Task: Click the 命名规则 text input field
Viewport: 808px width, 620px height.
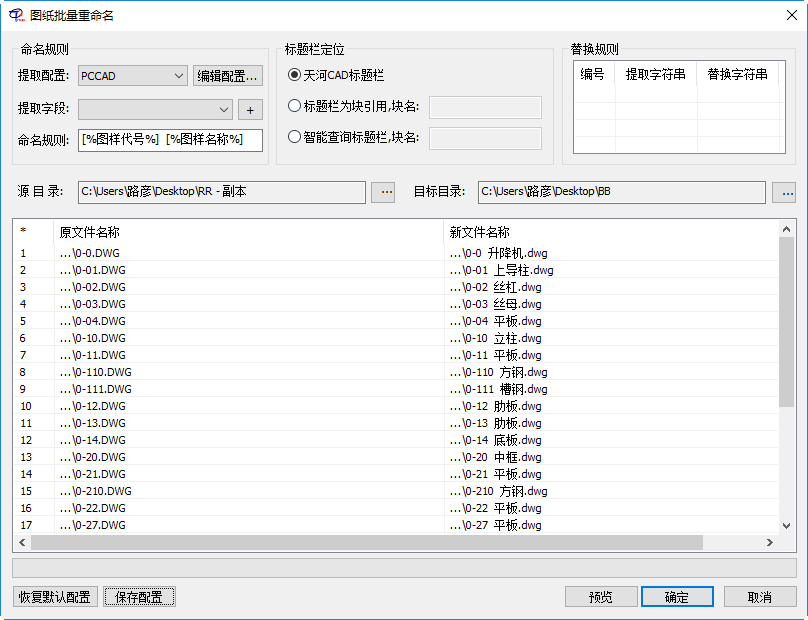Action: [170, 140]
